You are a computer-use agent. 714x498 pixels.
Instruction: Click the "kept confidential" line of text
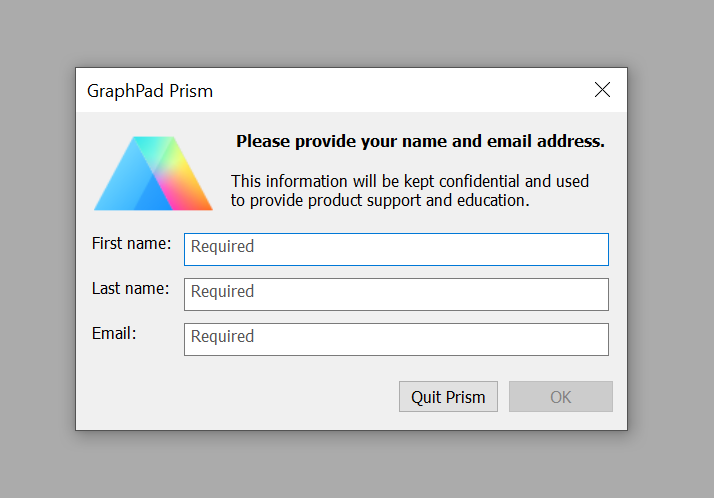[410, 181]
